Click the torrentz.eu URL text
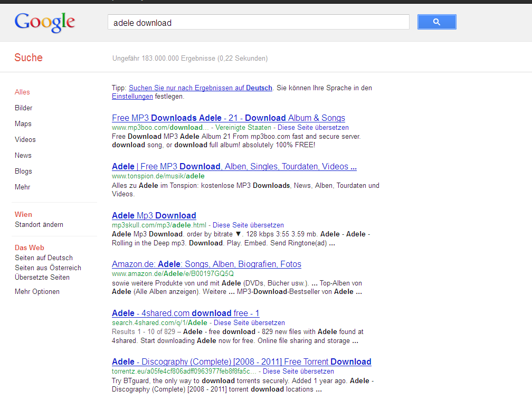532x400 pixels. pos(184,371)
